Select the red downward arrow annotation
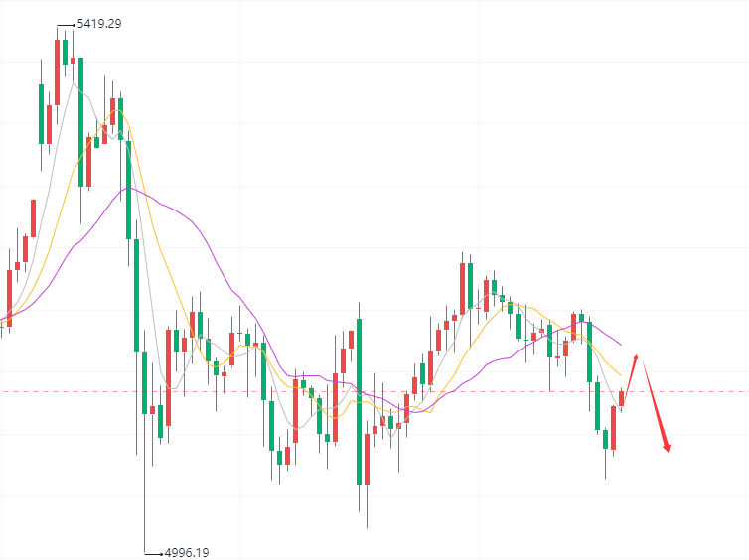 point(657,407)
